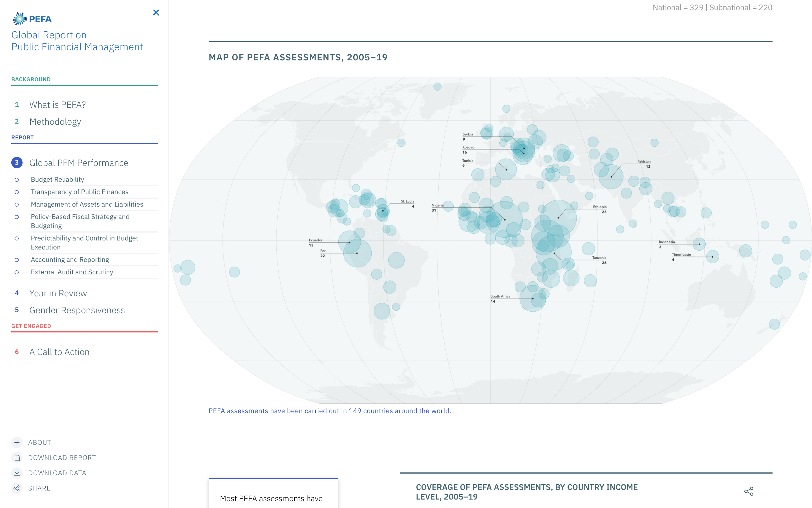Click the Tanzania label on the map
The width and height of the screenshot is (812, 508).
(599, 258)
